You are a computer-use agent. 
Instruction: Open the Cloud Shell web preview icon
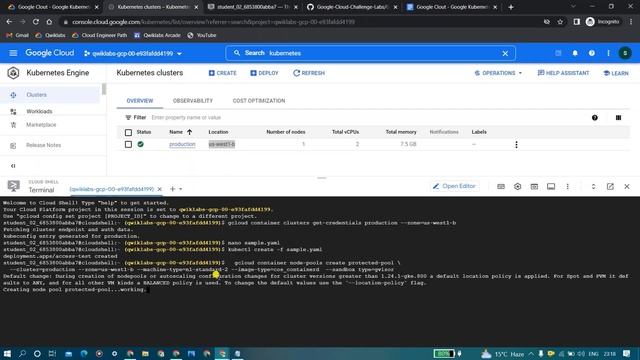(x=534, y=187)
